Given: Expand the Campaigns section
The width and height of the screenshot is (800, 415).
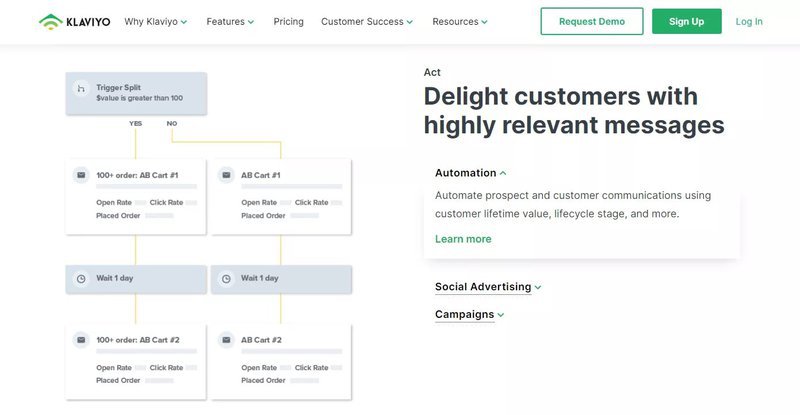Looking at the screenshot, I should (469, 314).
